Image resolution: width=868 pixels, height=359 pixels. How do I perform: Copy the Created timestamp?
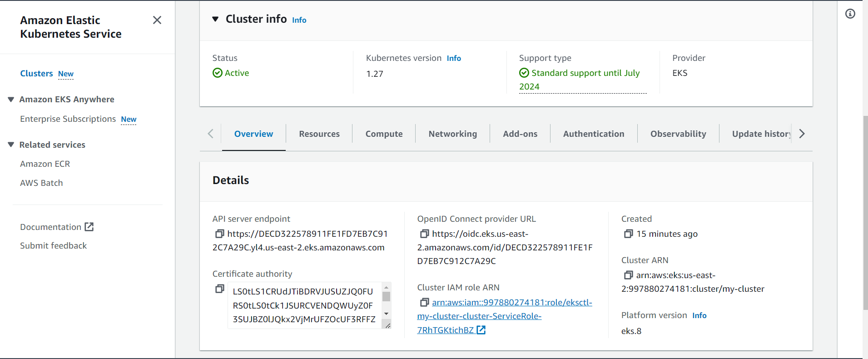pyautogui.click(x=628, y=234)
